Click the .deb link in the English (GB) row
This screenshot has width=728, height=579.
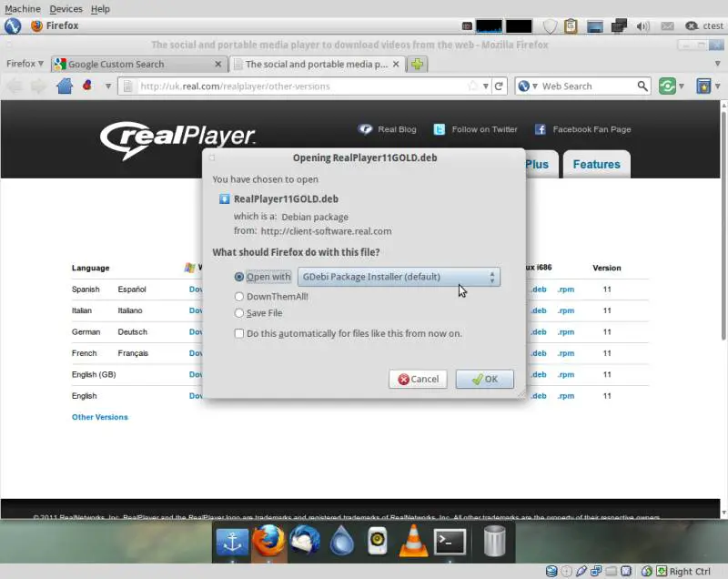pyautogui.click(x=539, y=375)
